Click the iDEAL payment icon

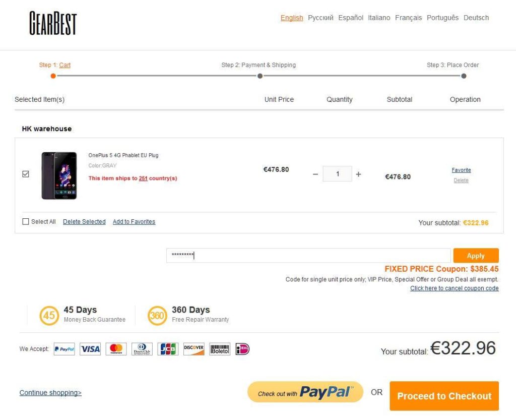242,349
